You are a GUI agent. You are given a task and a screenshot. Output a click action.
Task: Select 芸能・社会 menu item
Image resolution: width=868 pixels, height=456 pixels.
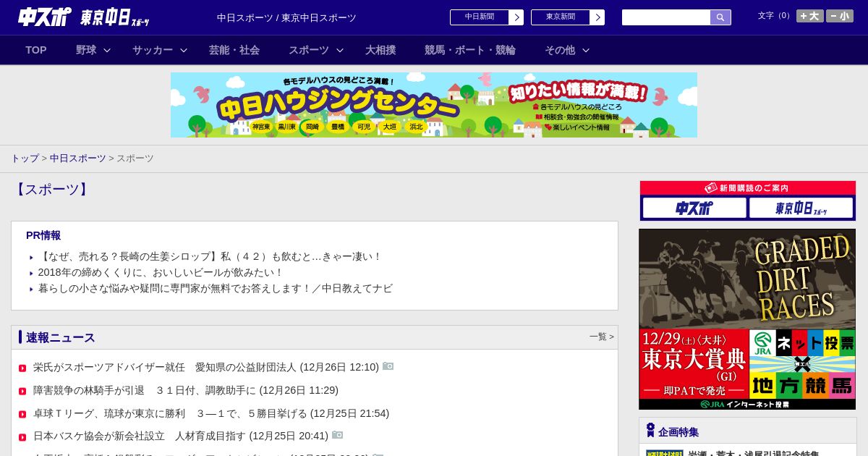click(234, 50)
